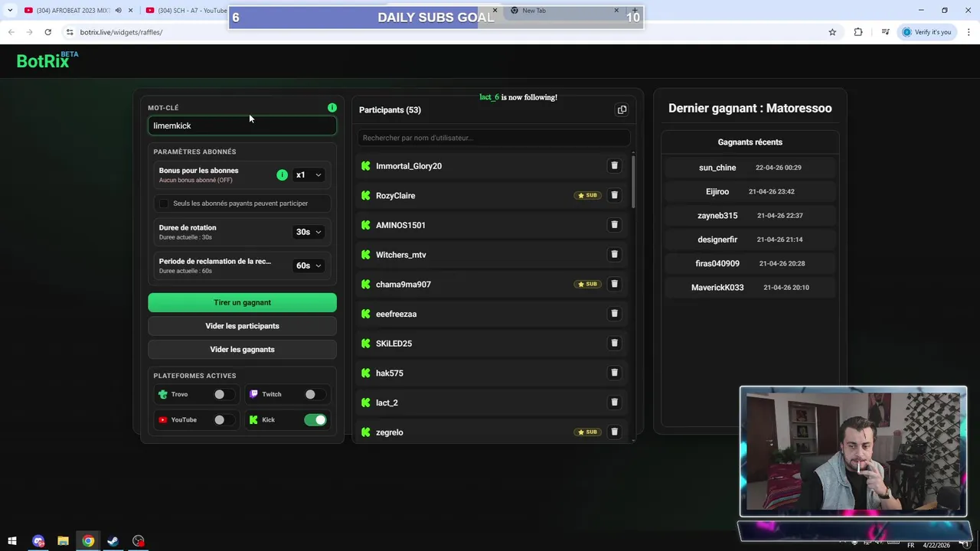Disable the Kick platform switch

[x=315, y=419]
